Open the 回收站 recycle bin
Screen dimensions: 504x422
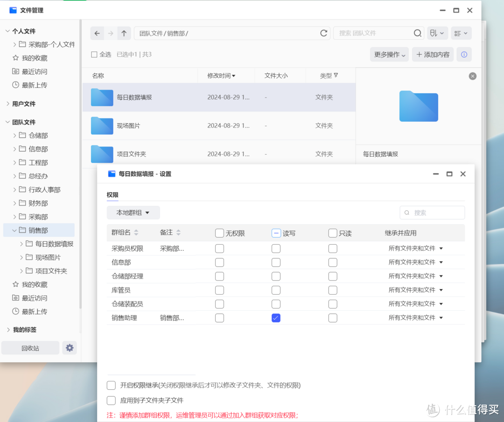tap(30, 348)
